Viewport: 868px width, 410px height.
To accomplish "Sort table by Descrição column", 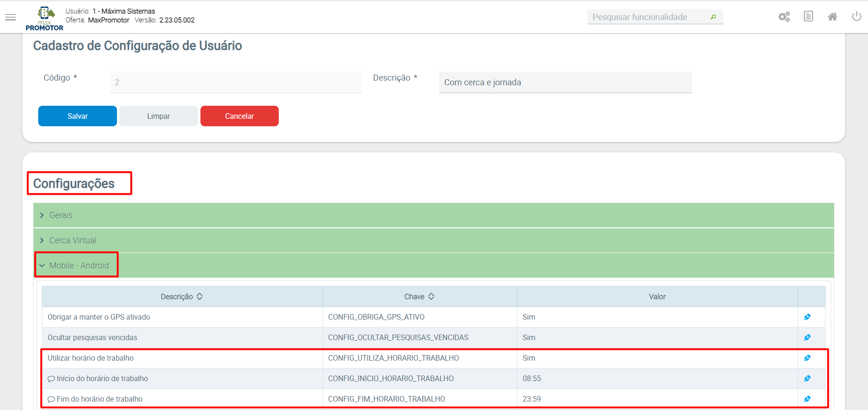I will [182, 297].
